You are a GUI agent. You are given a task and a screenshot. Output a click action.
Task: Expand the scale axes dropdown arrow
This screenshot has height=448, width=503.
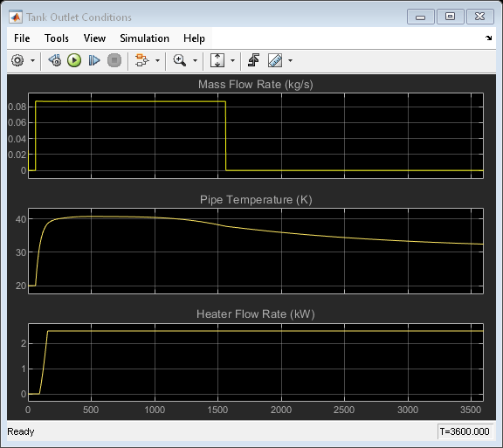(x=232, y=60)
